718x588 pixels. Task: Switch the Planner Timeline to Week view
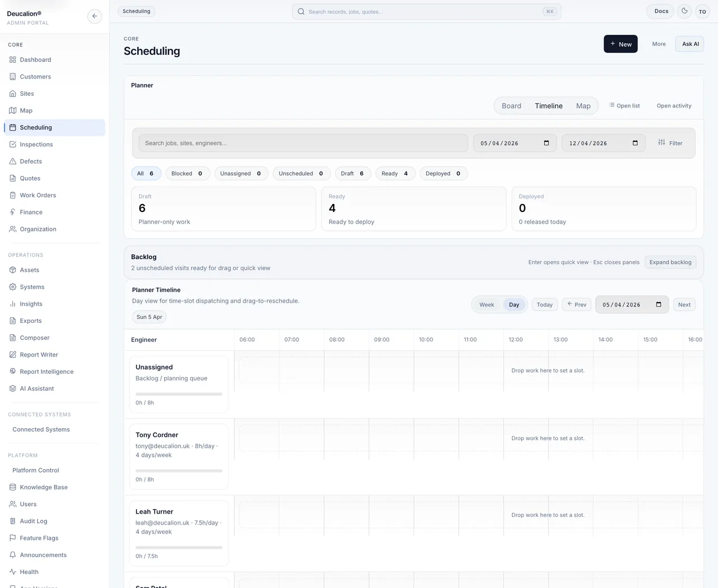486,304
